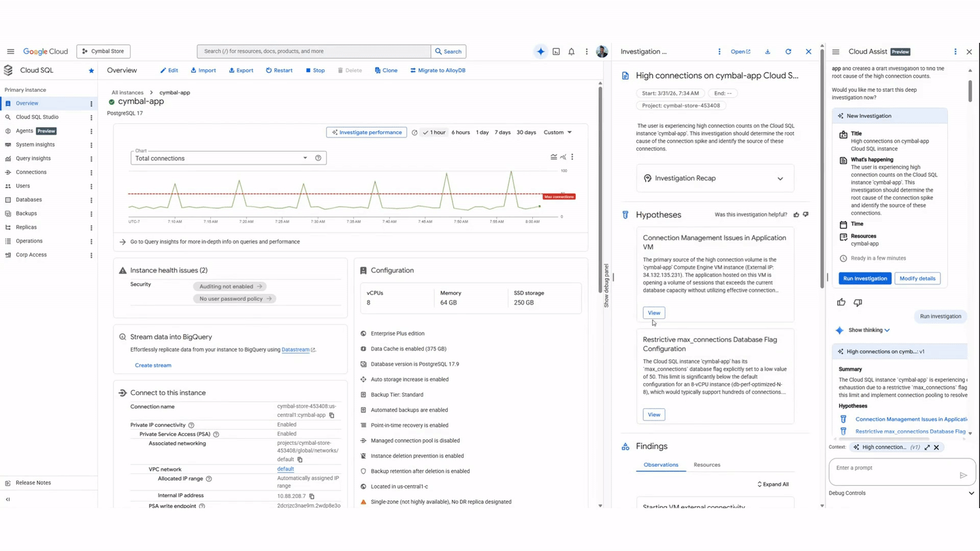View Restrictive max_connections hypothesis
Screen dimensions: 980x551
(x=654, y=415)
